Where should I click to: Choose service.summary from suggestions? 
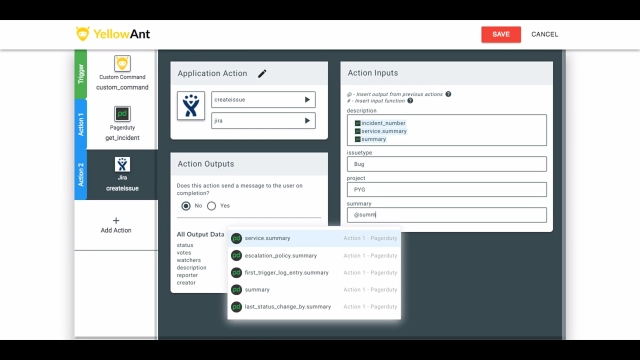314,238
